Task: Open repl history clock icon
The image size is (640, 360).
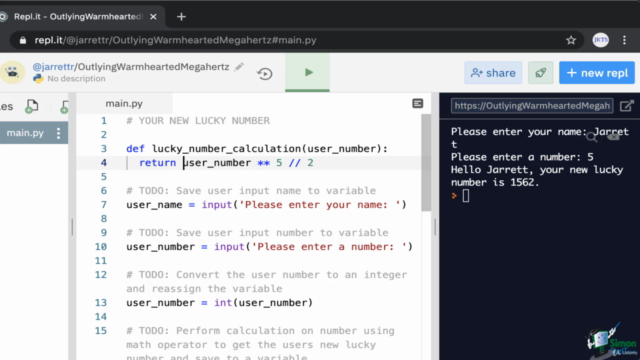Action: coord(264,73)
